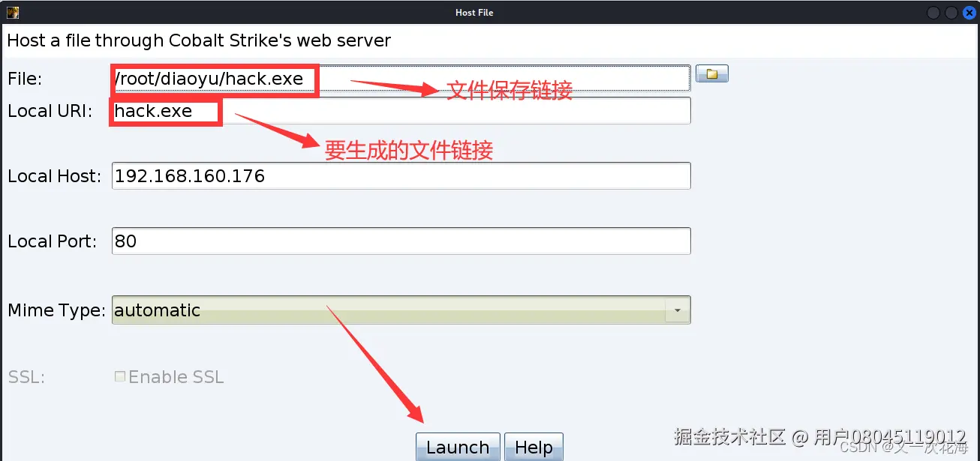Select the Local Port field
Screen dimensions: 980x461
(x=401, y=241)
